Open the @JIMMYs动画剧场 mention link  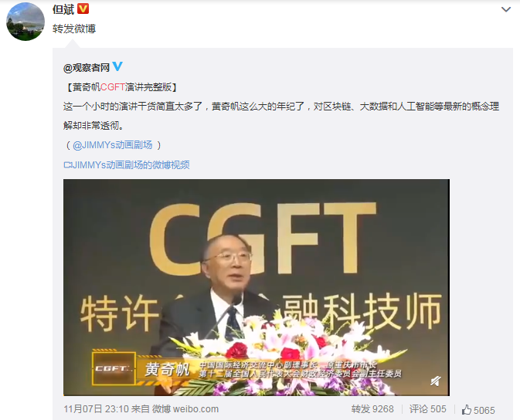point(113,145)
